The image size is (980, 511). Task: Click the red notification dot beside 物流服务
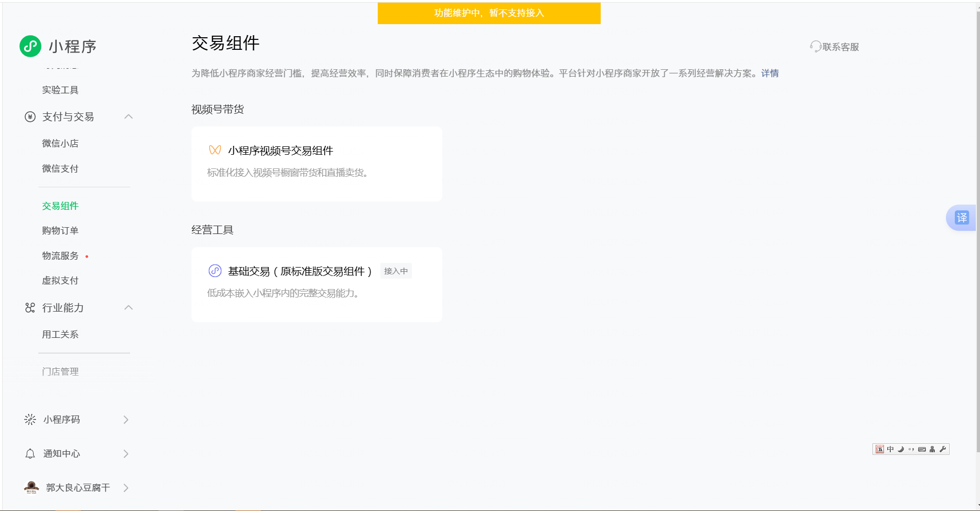coord(87,257)
